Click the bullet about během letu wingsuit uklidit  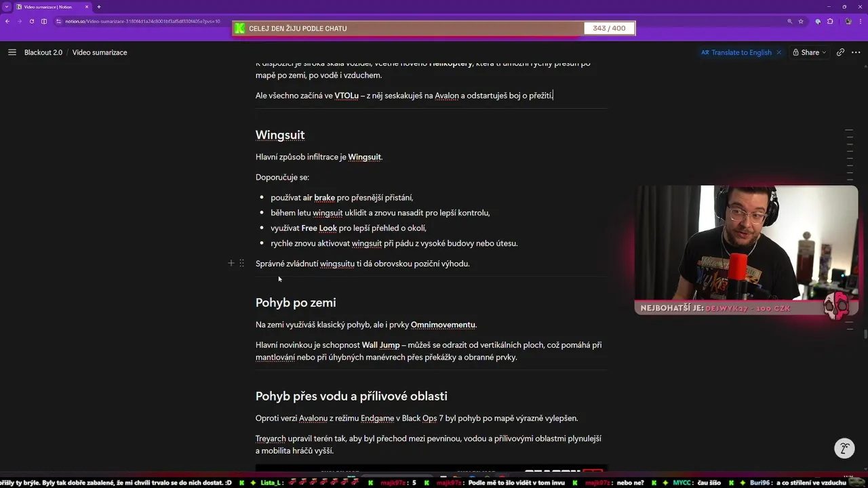pos(380,212)
